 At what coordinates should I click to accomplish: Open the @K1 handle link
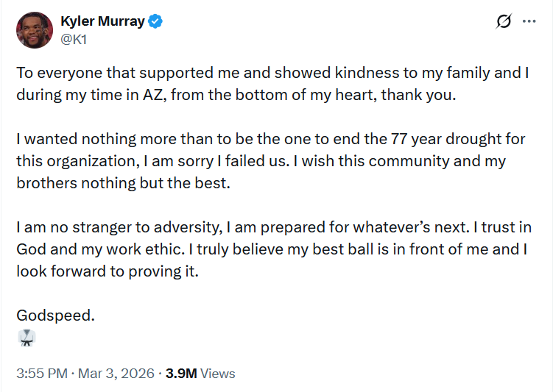(x=74, y=39)
